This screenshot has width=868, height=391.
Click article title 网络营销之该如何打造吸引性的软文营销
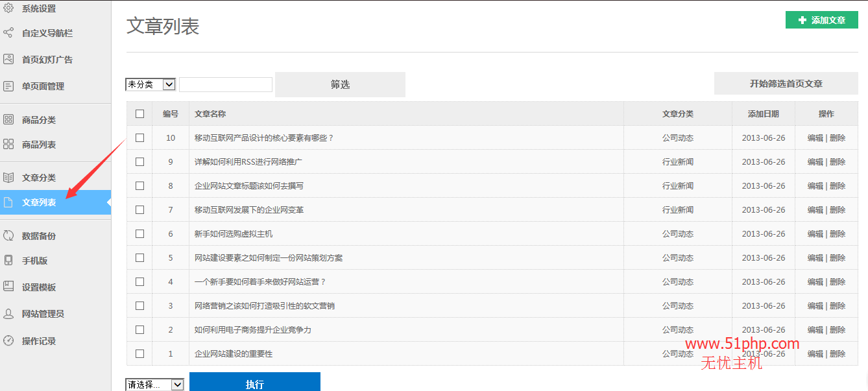265,305
